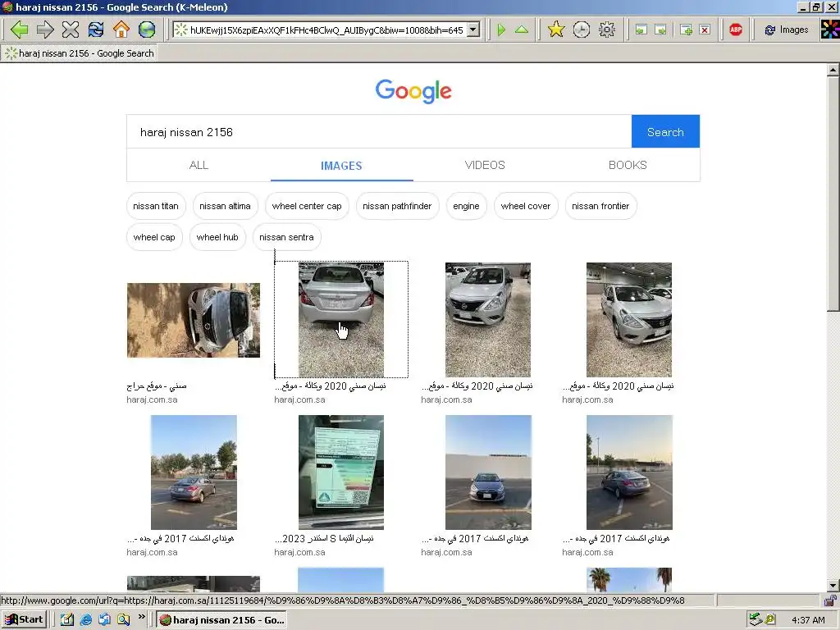Open history via the clock icon

tap(582, 30)
